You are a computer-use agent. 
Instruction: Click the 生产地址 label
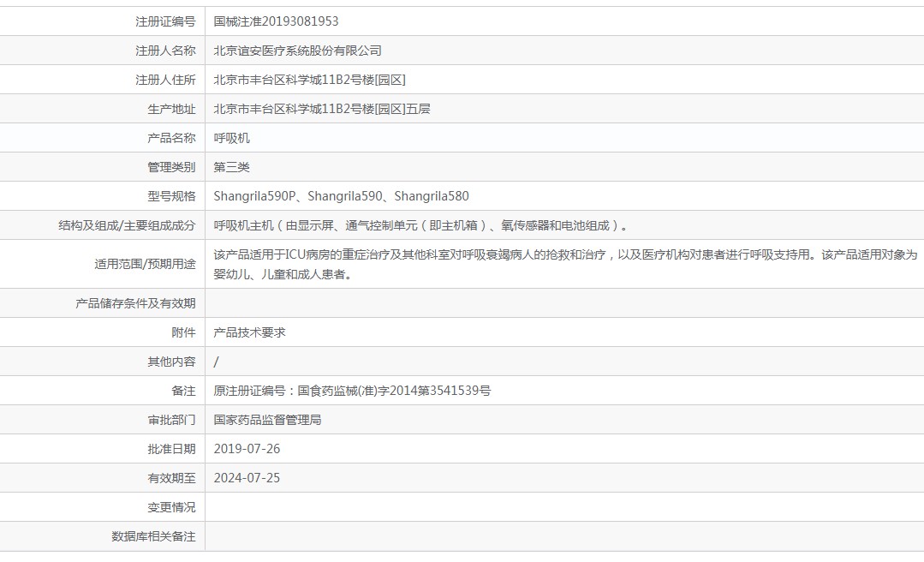point(171,109)
